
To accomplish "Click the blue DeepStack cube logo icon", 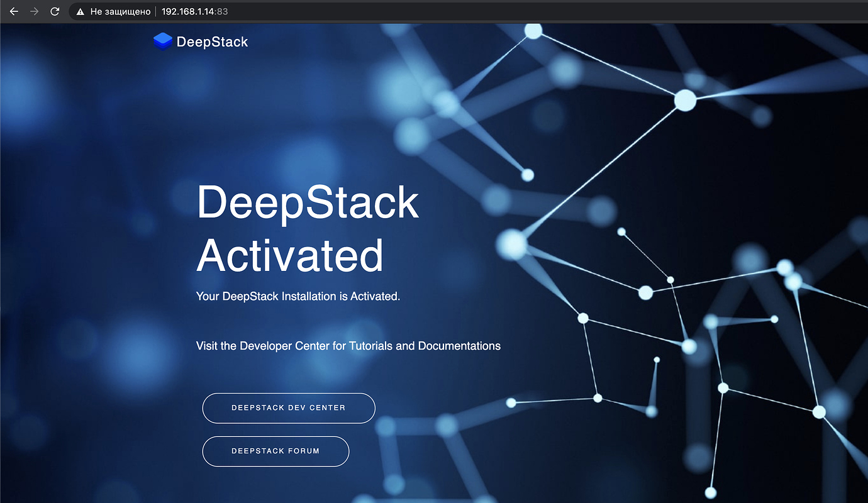I will [x=162, y=41].
